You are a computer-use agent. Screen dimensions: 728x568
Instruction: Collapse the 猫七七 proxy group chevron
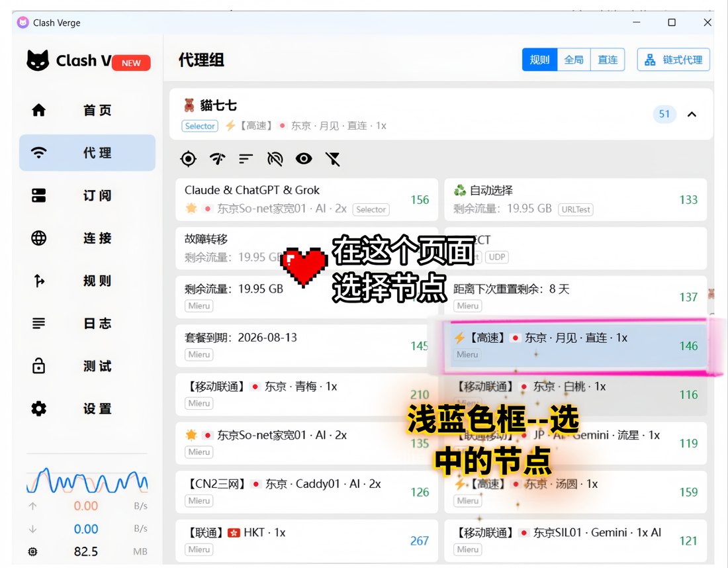point(692,115)
